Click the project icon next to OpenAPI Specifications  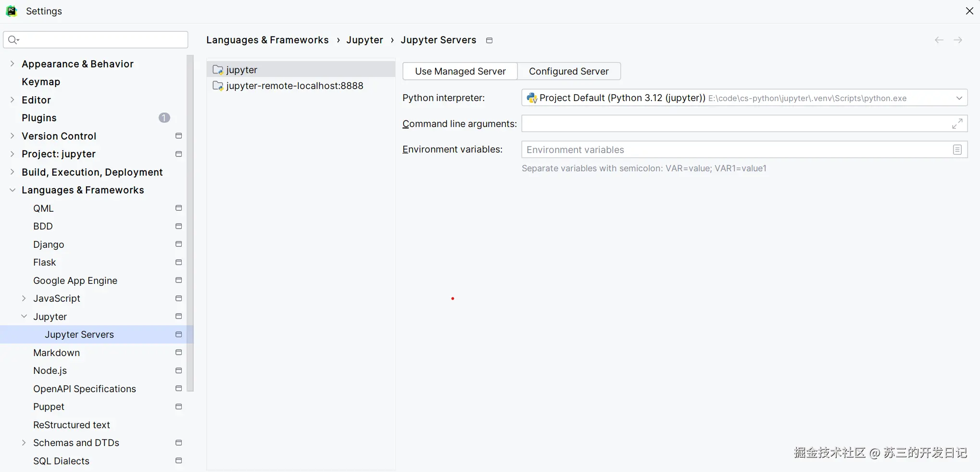179,389
